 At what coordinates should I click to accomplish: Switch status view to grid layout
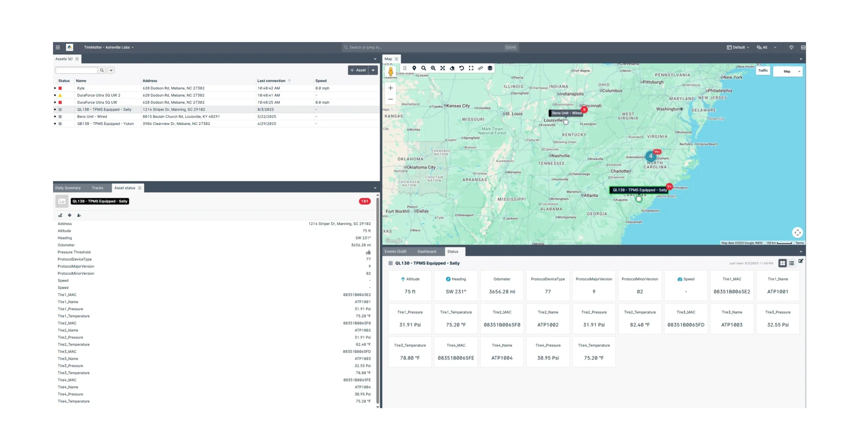coord(782,263)
